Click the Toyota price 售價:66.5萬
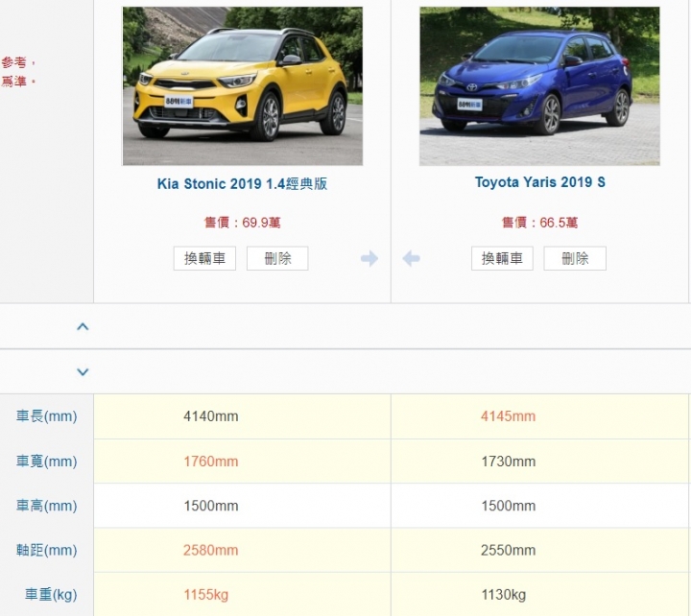This screenshot has height=616, width=691. pos(539,223)
